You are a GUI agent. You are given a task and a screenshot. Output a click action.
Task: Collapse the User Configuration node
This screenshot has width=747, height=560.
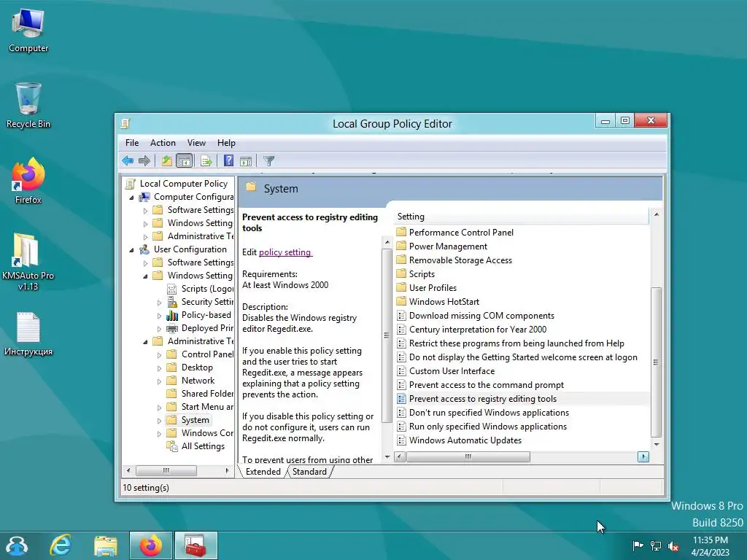(132, 249)
